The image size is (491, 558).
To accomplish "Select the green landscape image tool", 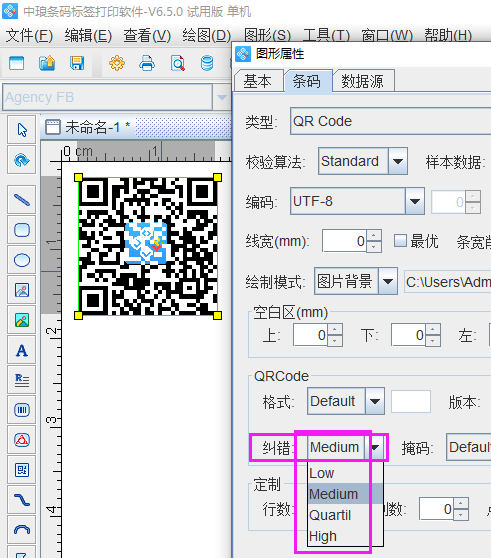I will click(22, 320).
